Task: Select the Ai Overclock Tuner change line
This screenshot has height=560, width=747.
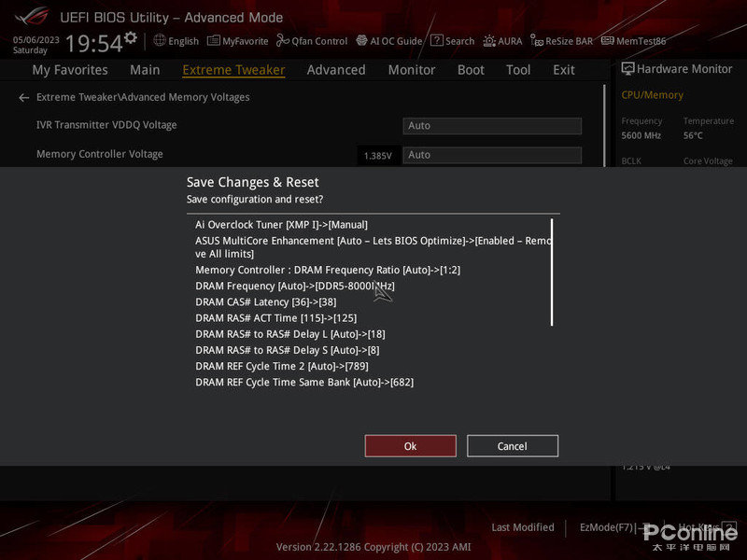Action: (x=281, y=225)
